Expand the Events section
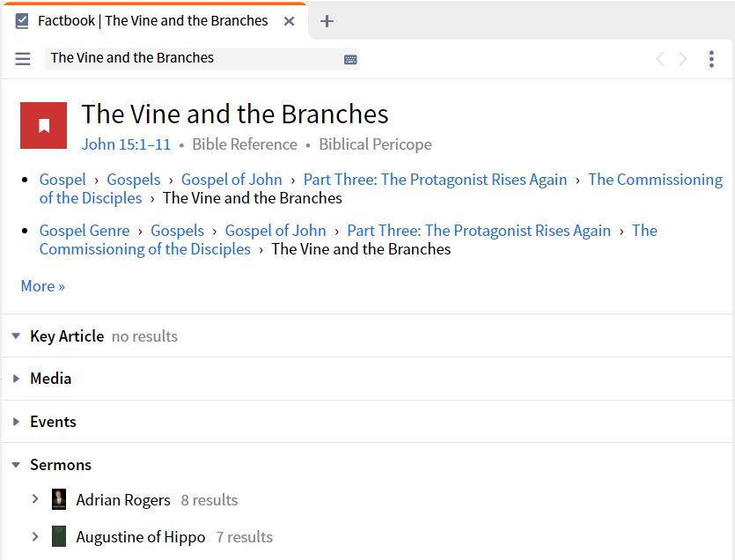The width and height of the screenshot is (735, 560). coord(16,422)
